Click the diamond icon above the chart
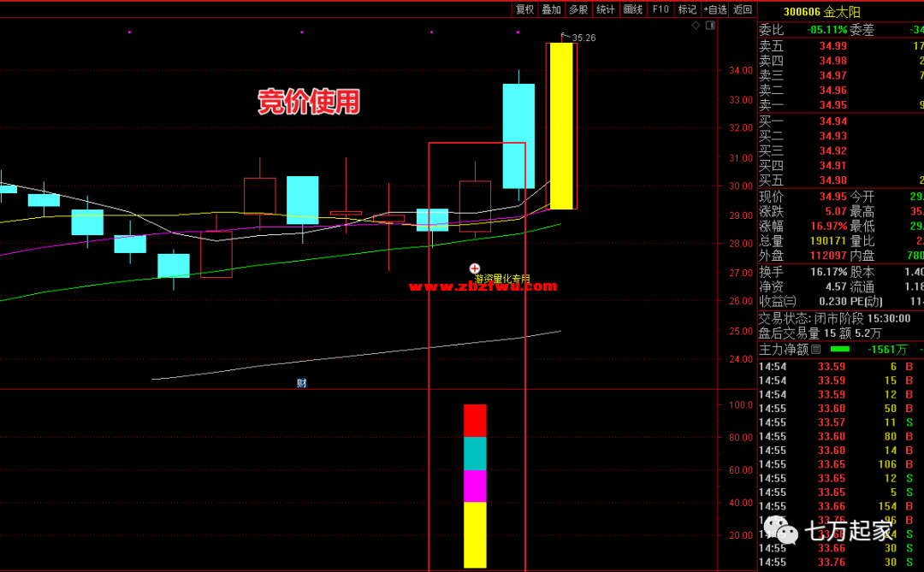Screen dimensions: 924x572 pyautogui.click(x=696, y=27)
